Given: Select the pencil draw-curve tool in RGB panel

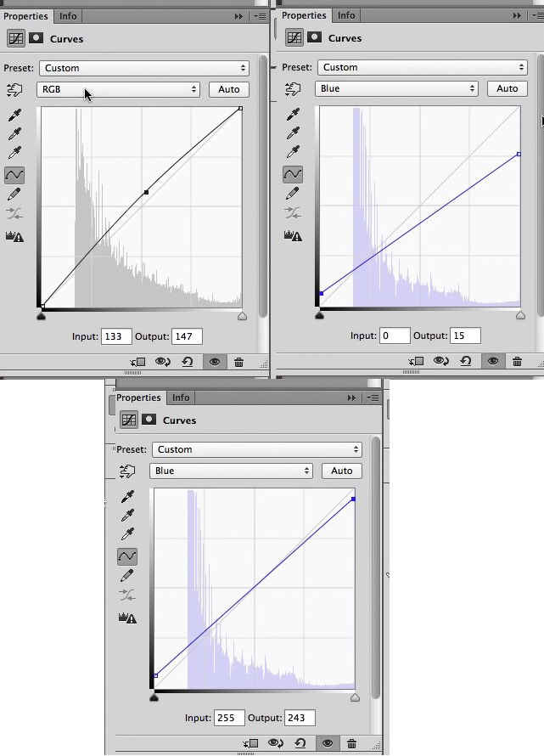Looking at the screenshot, I should [x=14, y=195].
